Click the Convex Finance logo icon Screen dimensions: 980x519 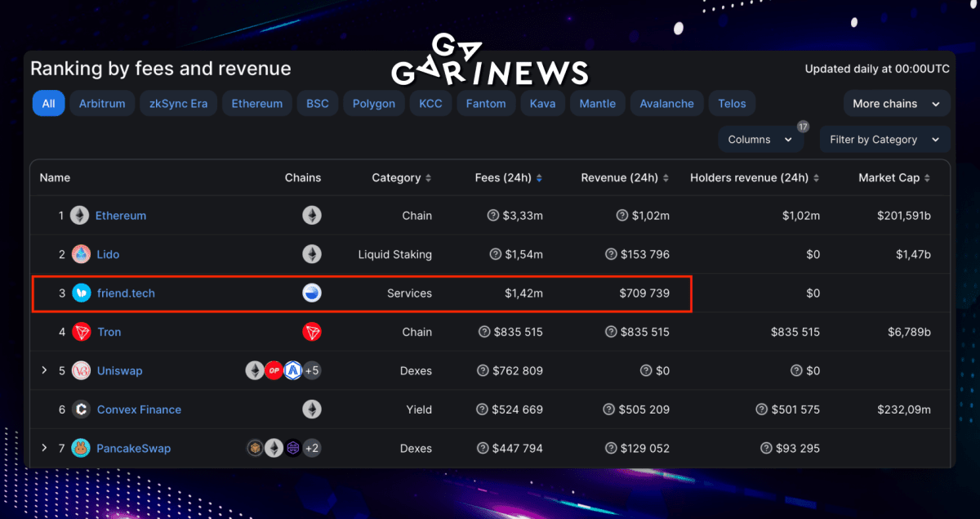pyautogui.click(x=81, y=409)
